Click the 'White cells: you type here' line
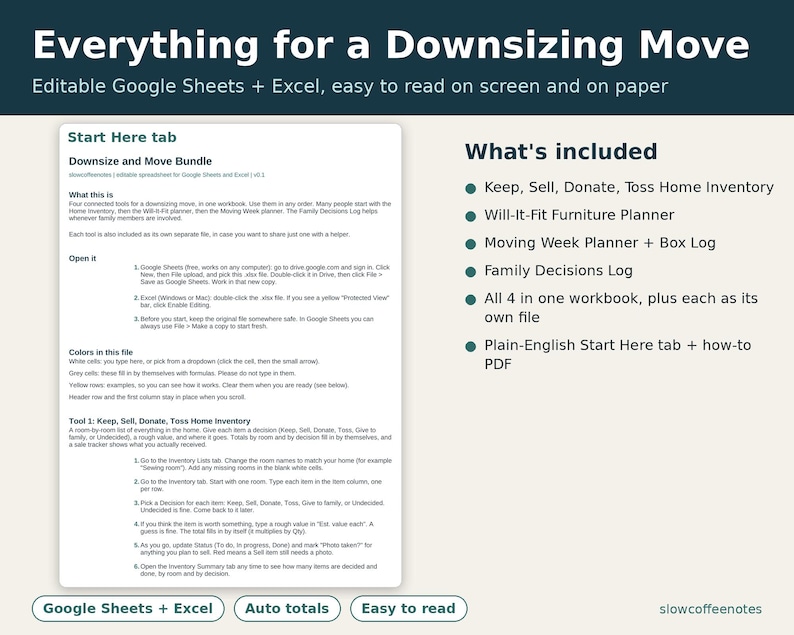This screenshot has width=794, height=635. click(194, 362)
